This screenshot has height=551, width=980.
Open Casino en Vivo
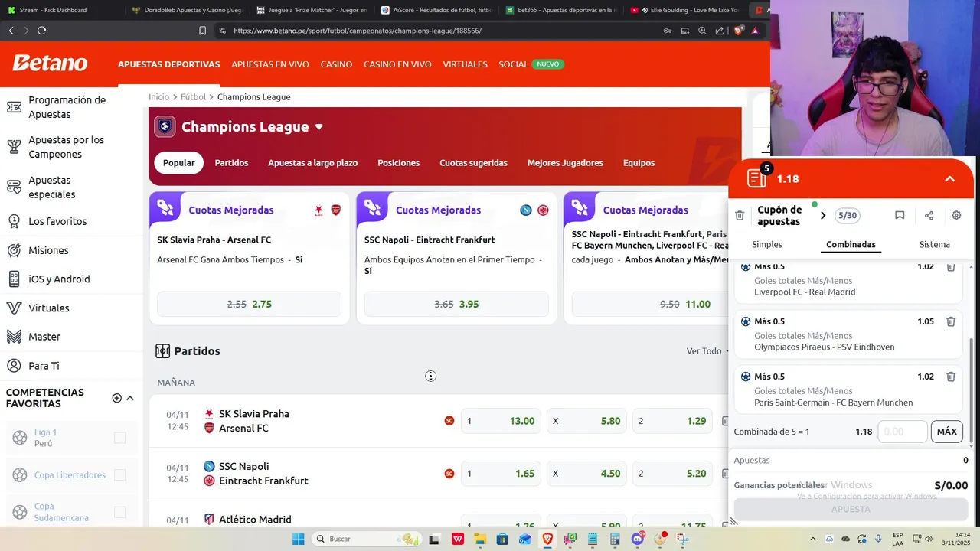tap(397, 64)
